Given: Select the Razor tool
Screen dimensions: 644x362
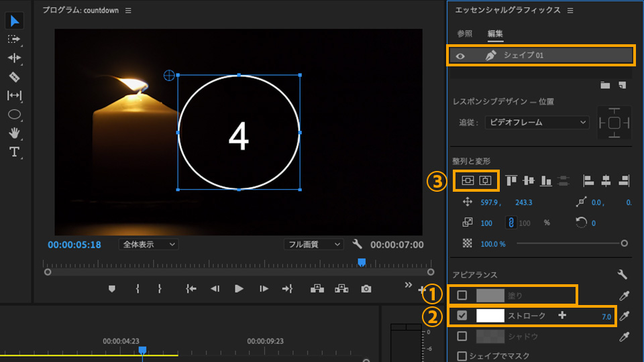Looking at the screenshot, I should [x=14, y=76].
